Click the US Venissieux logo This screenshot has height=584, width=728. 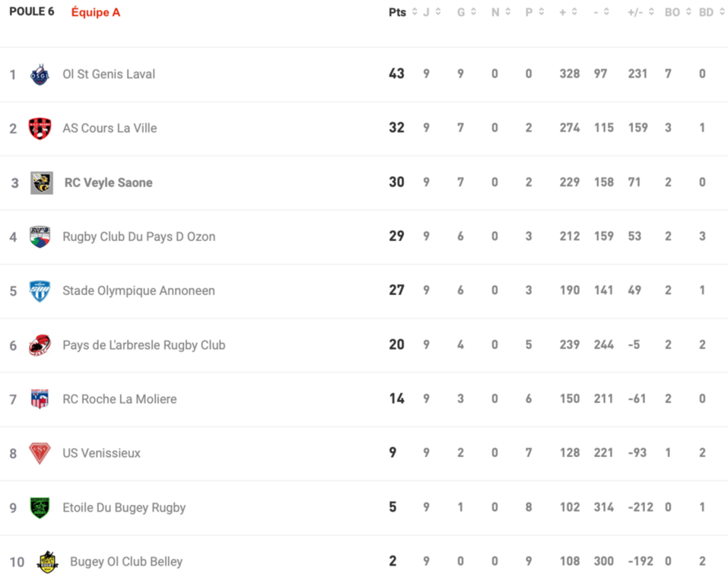pos(40,453)
